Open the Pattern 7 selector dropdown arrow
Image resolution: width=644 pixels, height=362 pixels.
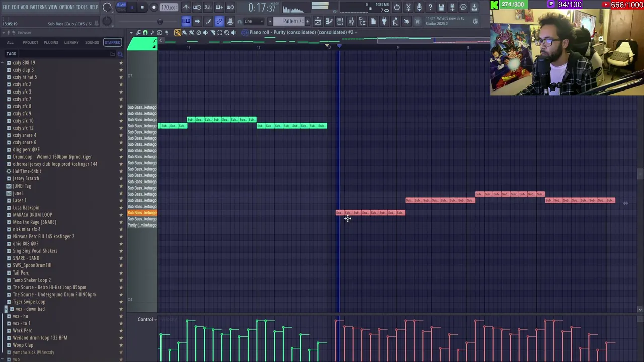(x=270, y=21)
